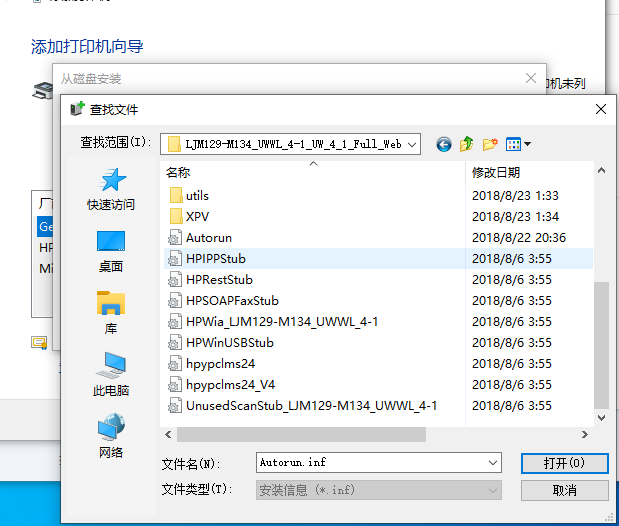Select HPWia_LJM129-M134_UWWL_4-1 file
Viewport: 619px width, 526px height.
282,321
